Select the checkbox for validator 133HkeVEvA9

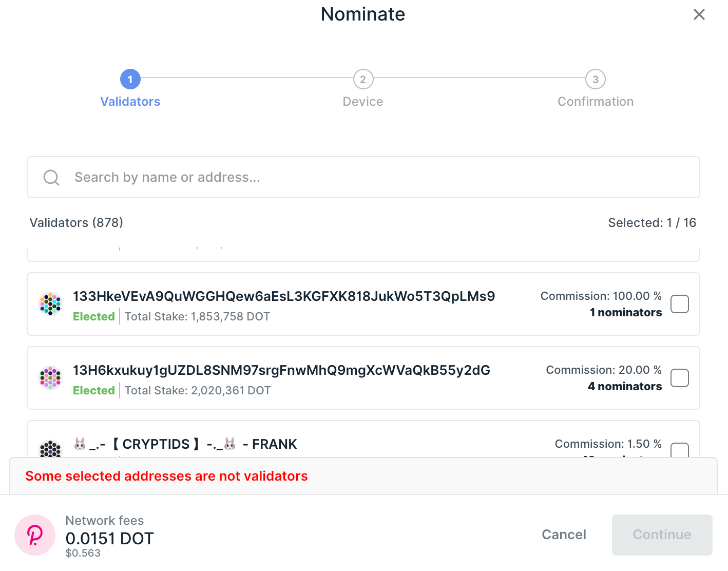[x=680, y=304]
